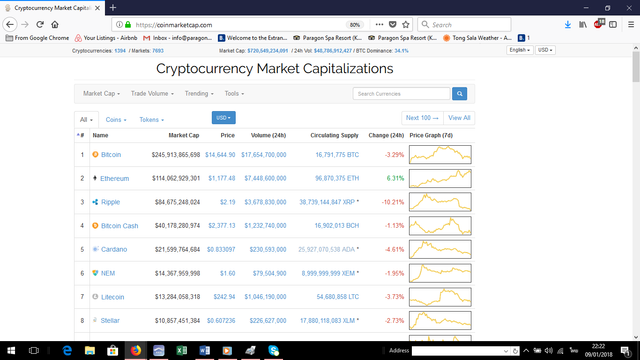Viewport: 640px width, 360px height.
Task: Sort by the Change (24h) column header
Action: pos(386,135)
